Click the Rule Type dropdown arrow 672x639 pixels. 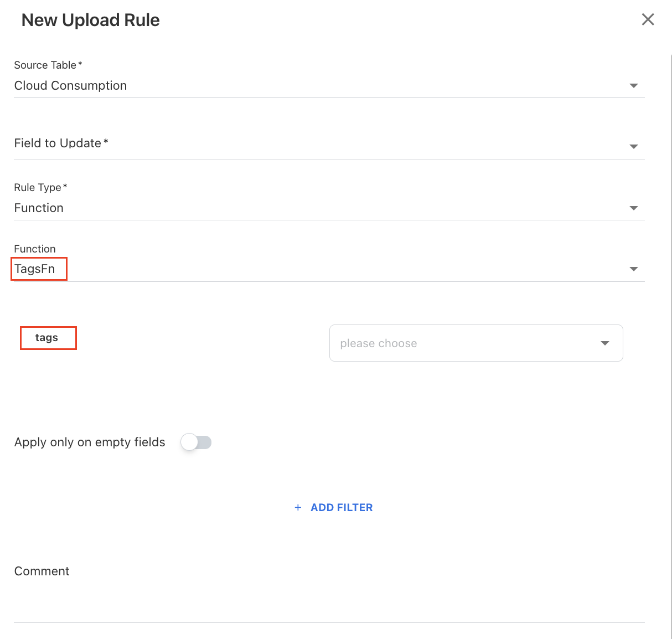coord(634,208)
